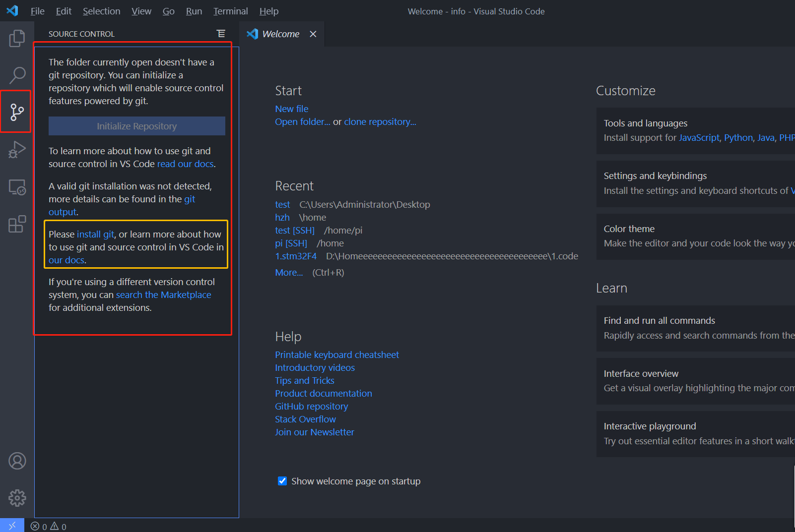The image size is (795, 532).
Task: Open the Run and Debug view
Action: 17,149
